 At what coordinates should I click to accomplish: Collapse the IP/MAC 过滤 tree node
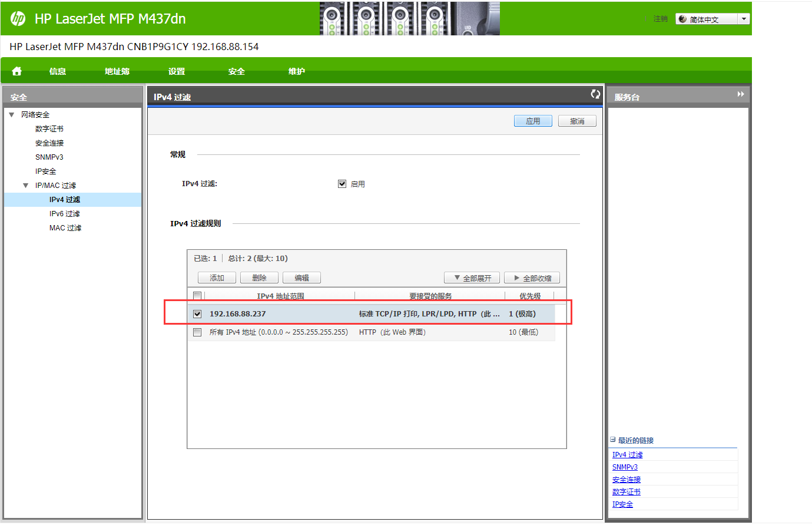pyautogui.click(x=26, y=186)
